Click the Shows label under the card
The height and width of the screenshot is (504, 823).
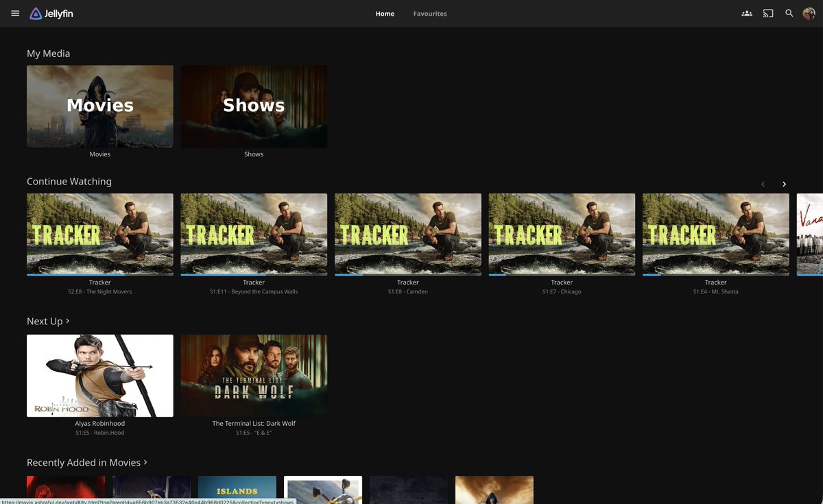click(254, 154)
